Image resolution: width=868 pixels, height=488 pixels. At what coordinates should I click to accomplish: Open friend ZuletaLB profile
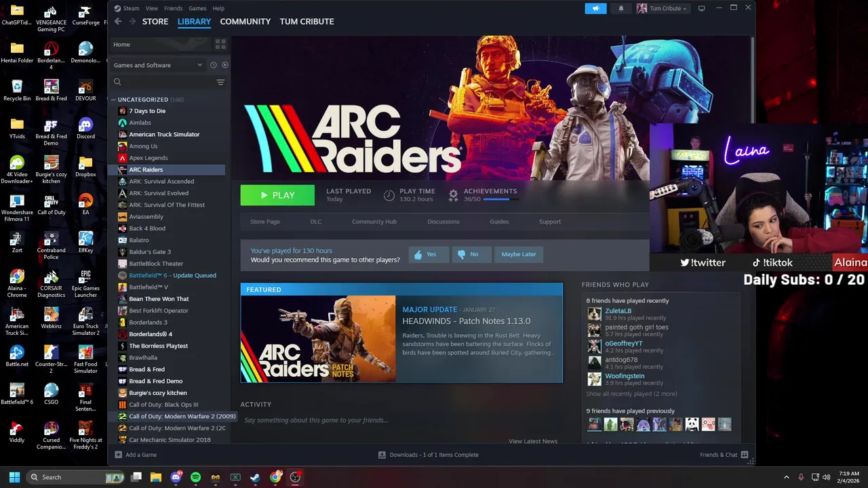coord(618,311)
